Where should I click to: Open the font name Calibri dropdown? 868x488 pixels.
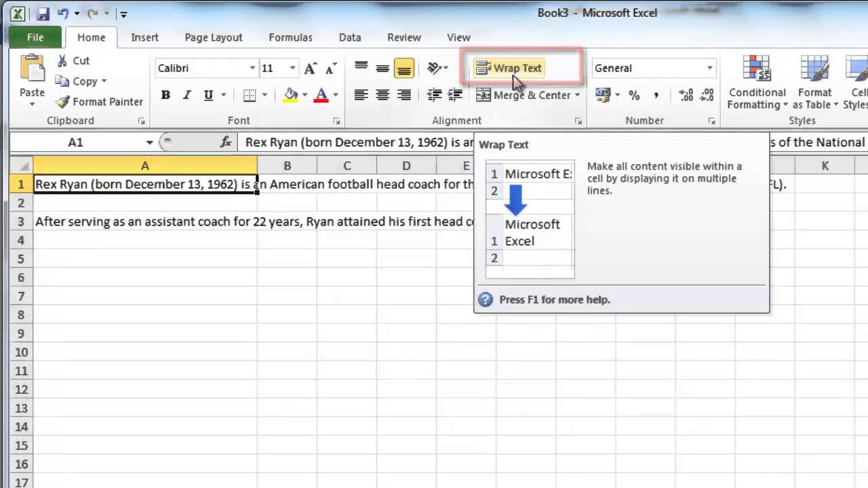252,68
